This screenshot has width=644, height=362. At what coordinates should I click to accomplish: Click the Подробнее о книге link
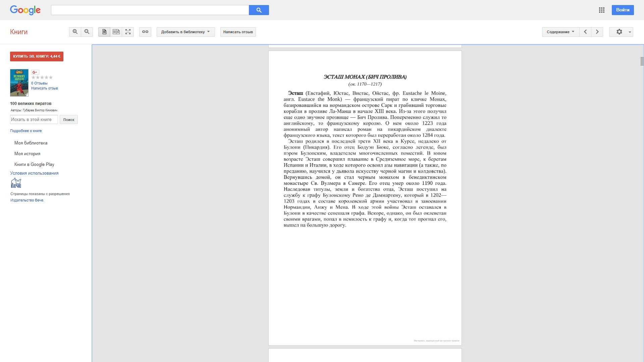pos(26,131)
